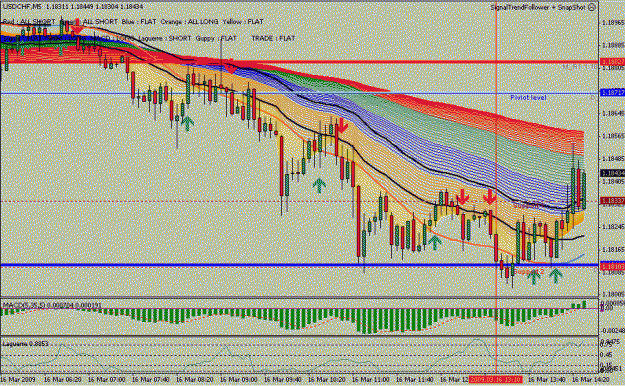Select the SignalTrendFollower + SnapShot label
The image size is (625, 386).
point(538,8)
